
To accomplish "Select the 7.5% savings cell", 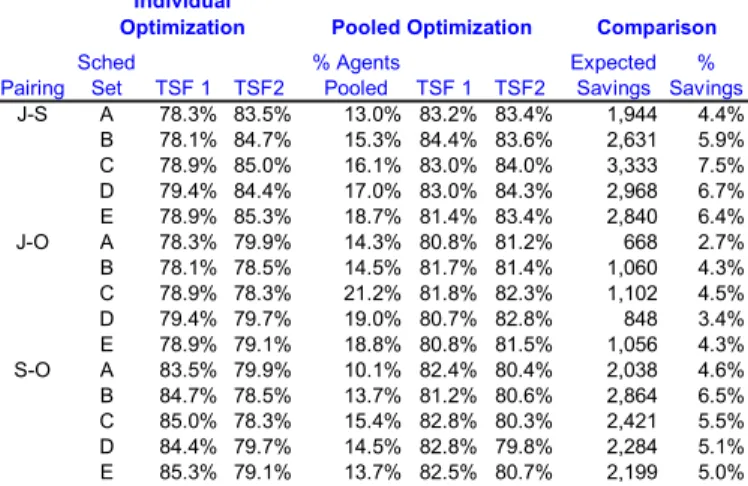I will click(720, 165).
